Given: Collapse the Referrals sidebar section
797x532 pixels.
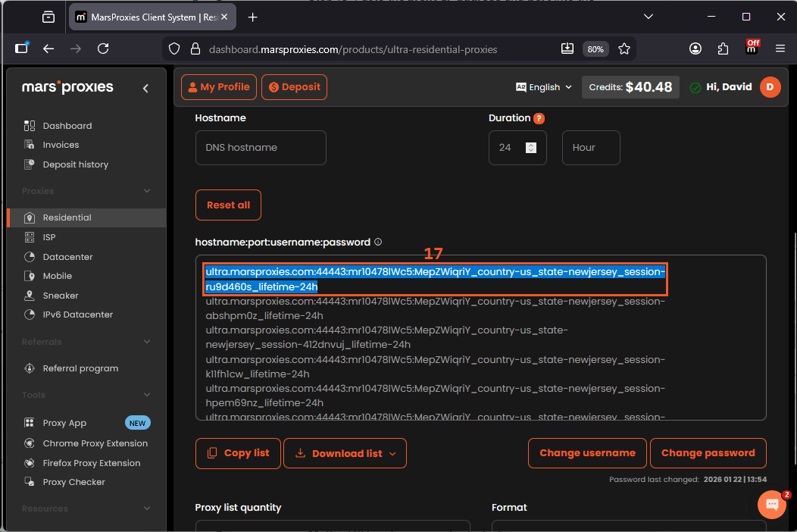Looking at the screenshot, I should coord(147,342).
